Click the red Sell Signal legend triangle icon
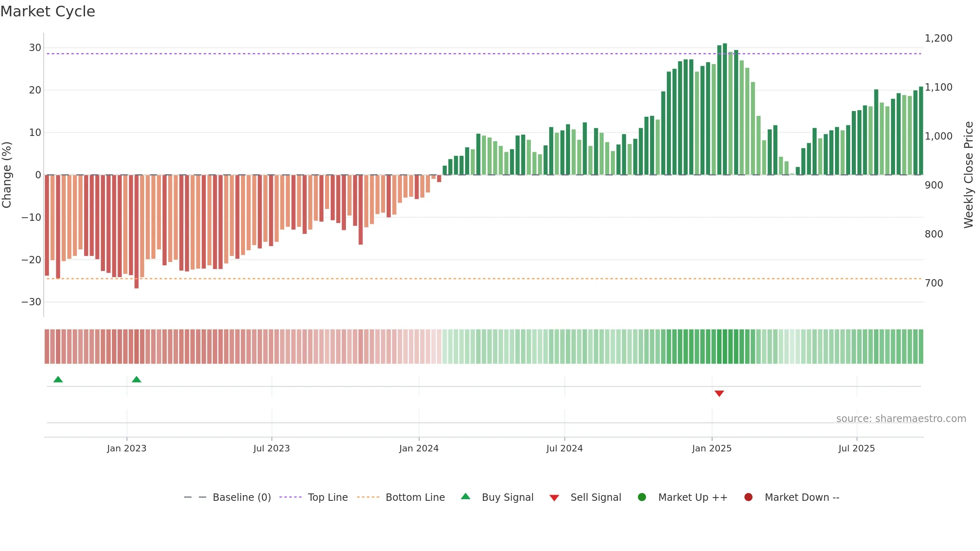This screenshot has width=980, height=551. [554, 498]
